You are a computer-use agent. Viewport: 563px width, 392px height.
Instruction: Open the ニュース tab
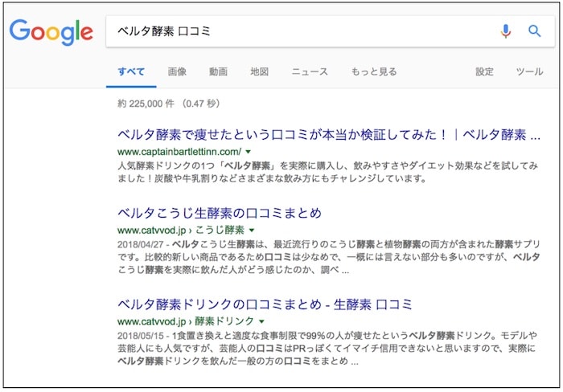310,71
